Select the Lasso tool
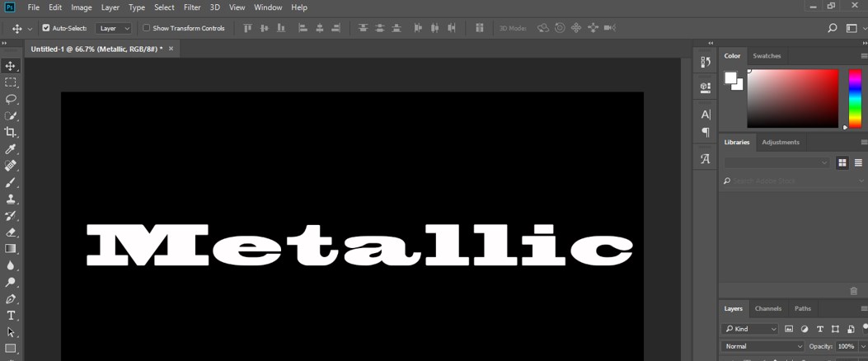This screenshot has height=361, width=868. pyautogui.click(x=11, y=99)
